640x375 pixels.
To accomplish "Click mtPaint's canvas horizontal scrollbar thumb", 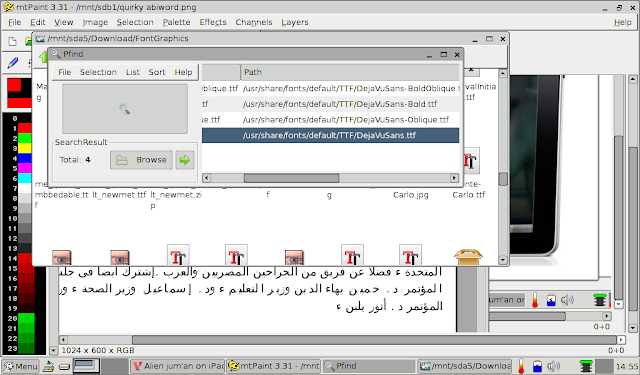I will (x=374, y=340).
